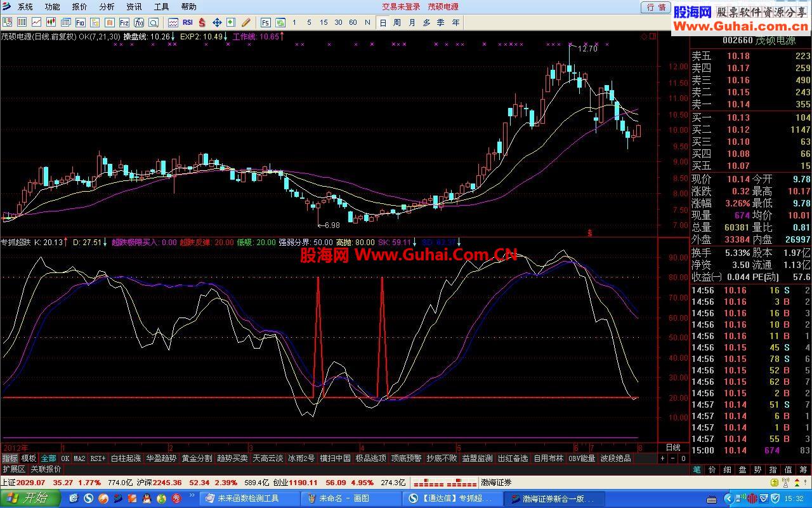Open the f(x) formula manager icon

(139, 22)
